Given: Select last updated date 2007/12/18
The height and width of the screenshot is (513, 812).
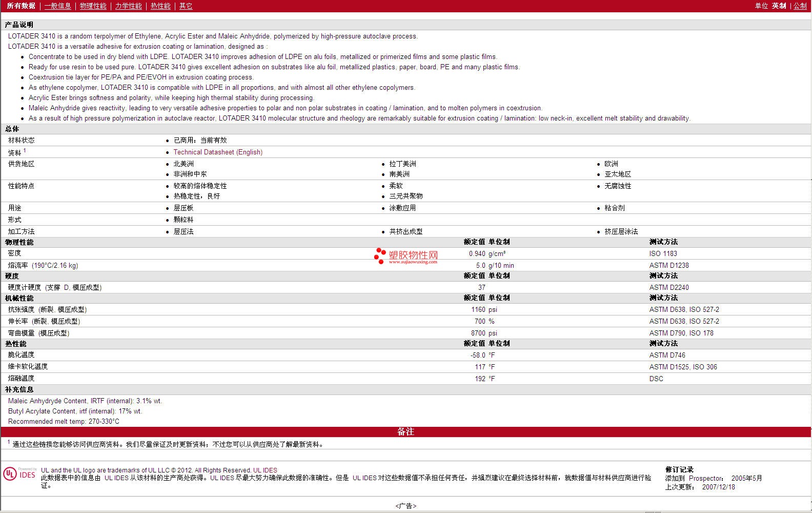Looking at the screenshot, I should tap(719, 487).
